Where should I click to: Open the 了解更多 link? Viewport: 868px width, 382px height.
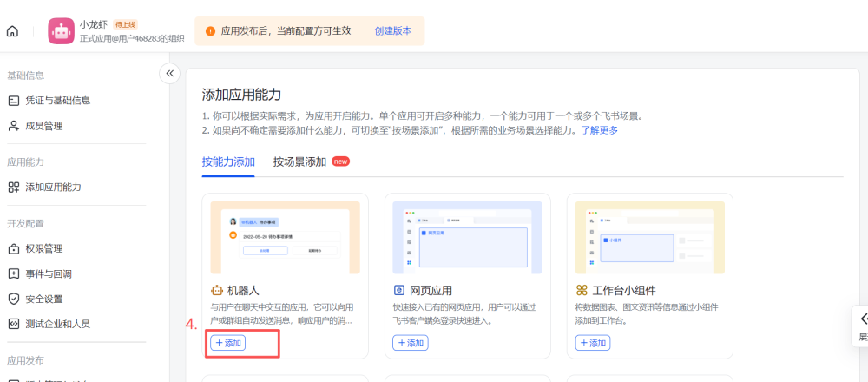[x=600, y=130]
